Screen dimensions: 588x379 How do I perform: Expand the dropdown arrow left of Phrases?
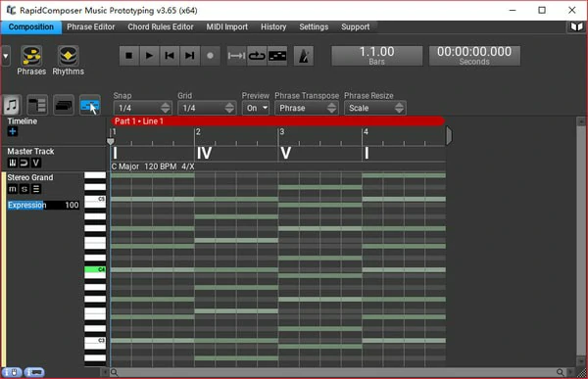[x=6, y=56]
